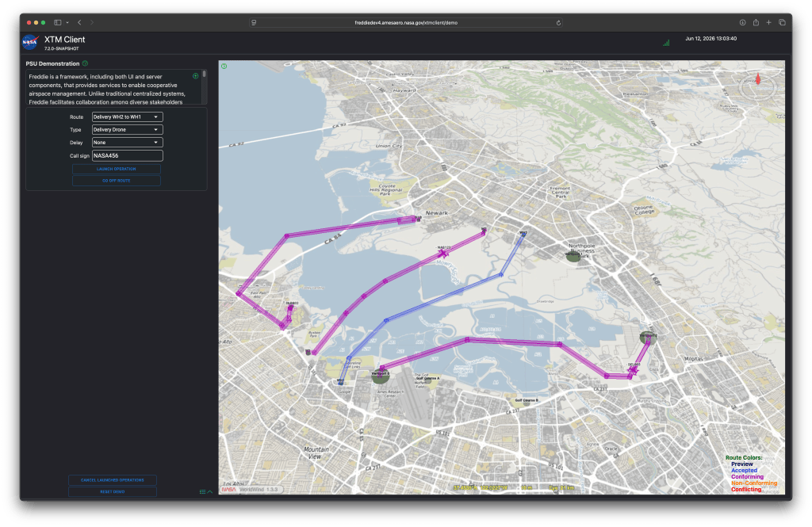Open Safari downloads
Screen dimensions: 812x527
coord(742,23)
